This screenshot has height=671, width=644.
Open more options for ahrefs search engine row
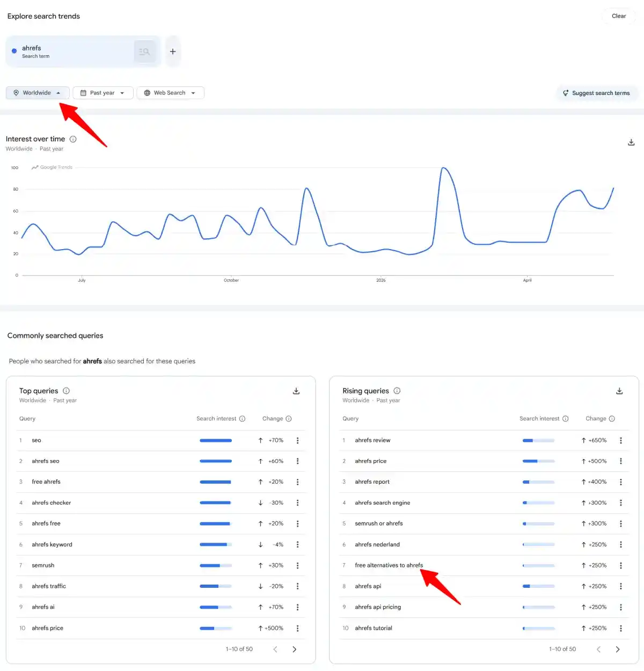[621, 503]
